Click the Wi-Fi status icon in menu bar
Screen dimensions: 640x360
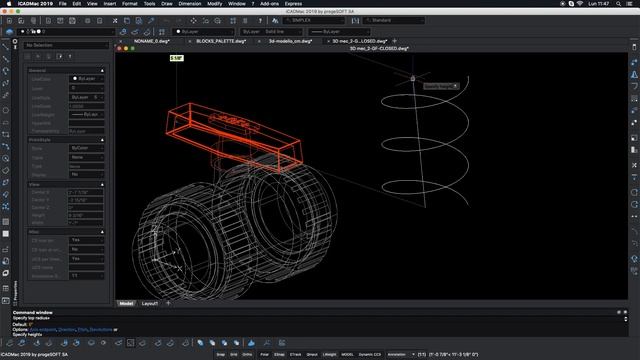(580, 4)
